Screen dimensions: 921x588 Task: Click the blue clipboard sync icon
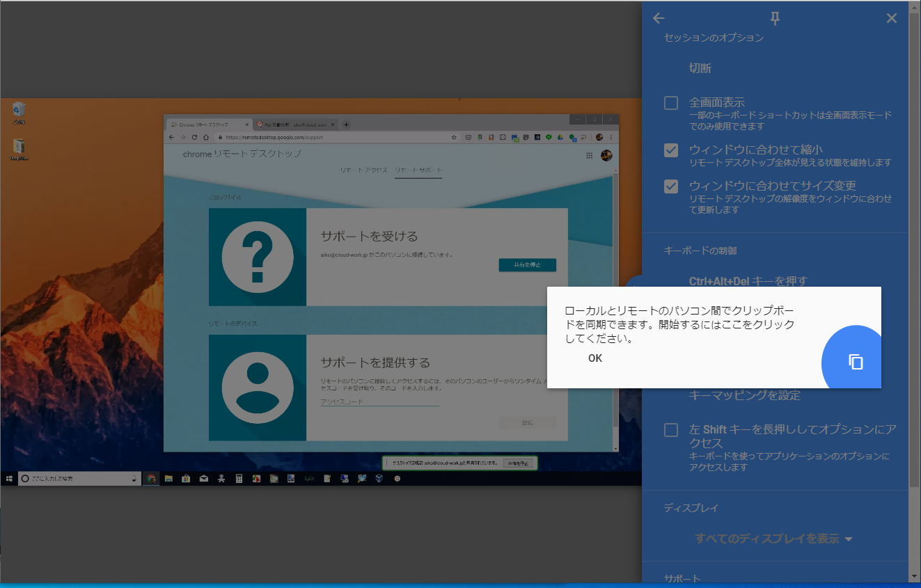pyautogui.click(x=856, y=362)
